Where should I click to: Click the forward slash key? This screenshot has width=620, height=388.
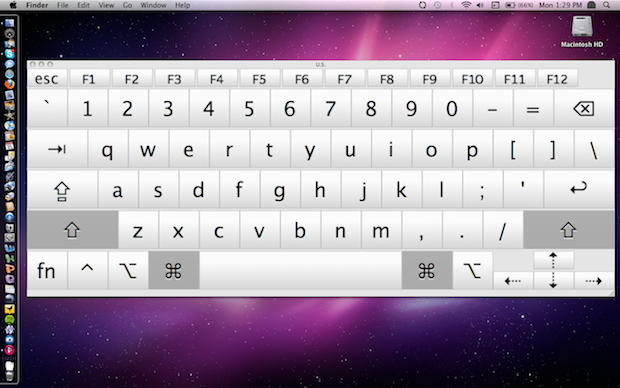503,230
